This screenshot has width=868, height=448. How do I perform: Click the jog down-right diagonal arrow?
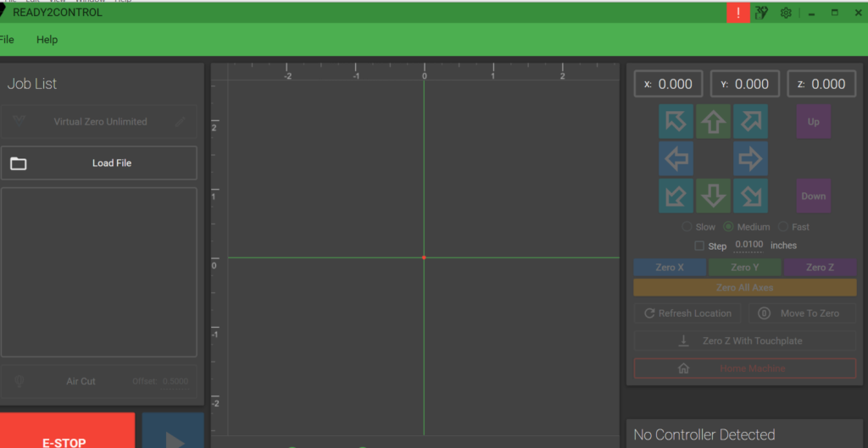[x=750, y=196]
